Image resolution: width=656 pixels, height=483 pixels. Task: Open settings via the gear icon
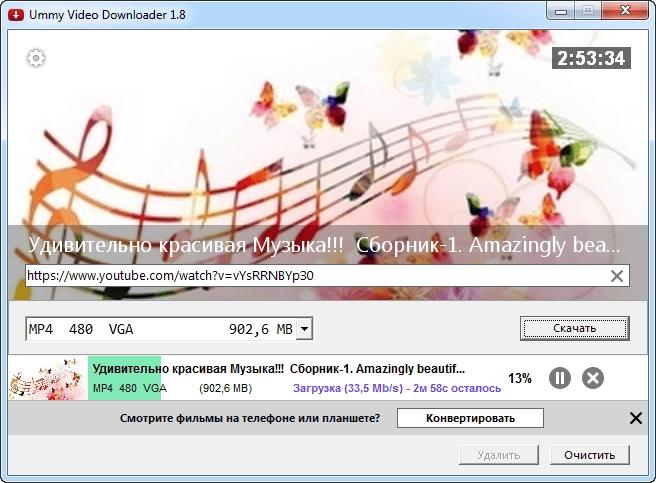(36, 58)
